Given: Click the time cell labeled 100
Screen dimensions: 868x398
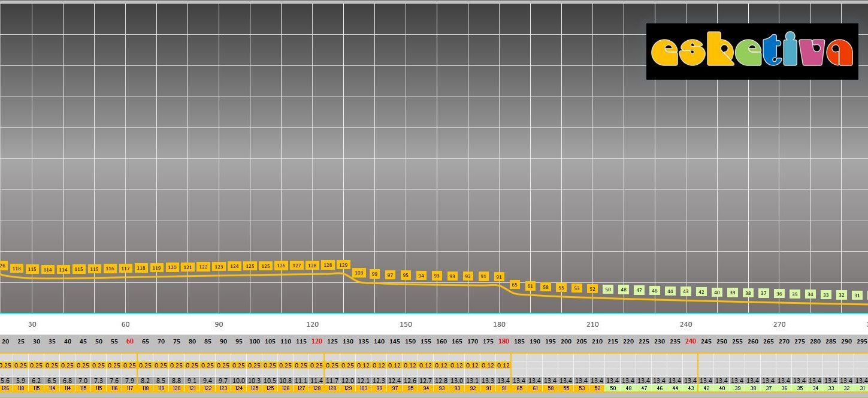Looking at the screenshot, I should 255,341.
